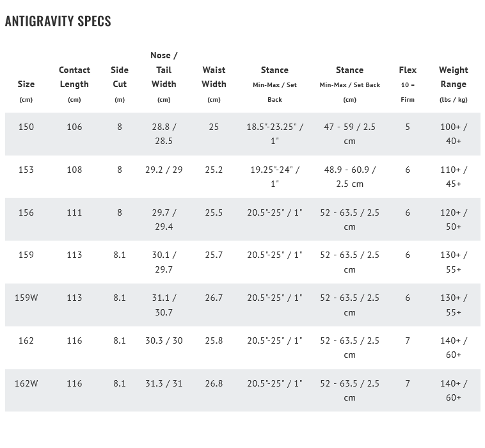
Task: Click the Antigravity Specs heading
Action: (x=58, y=21)
